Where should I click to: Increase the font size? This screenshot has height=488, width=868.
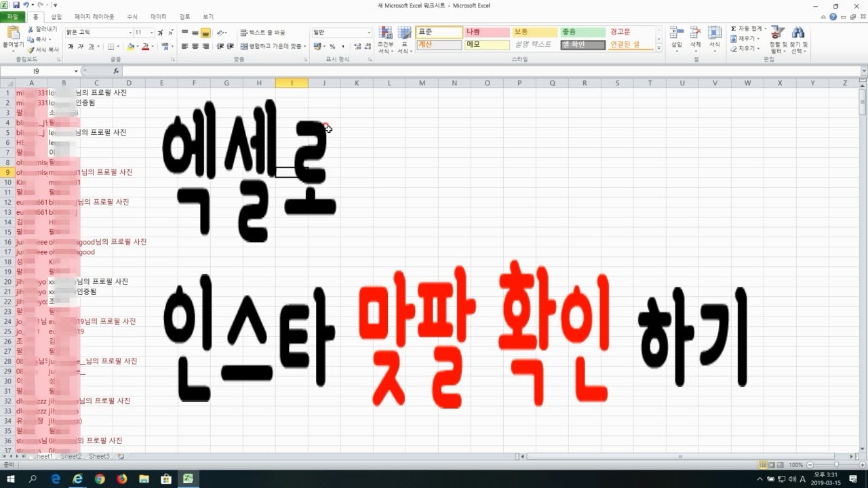(161, 33)
